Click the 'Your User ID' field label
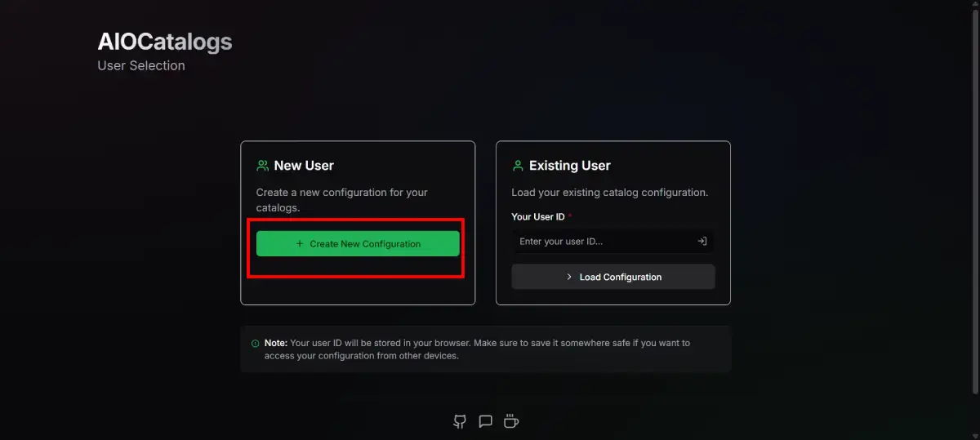This screenshot has height=440, width=980. (537, 217)
